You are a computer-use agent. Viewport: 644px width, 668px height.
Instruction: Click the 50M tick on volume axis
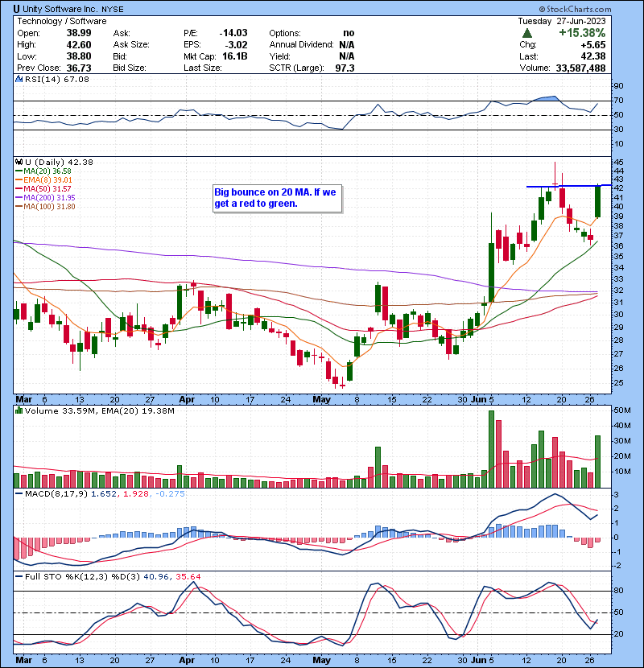tap(621, 410)
